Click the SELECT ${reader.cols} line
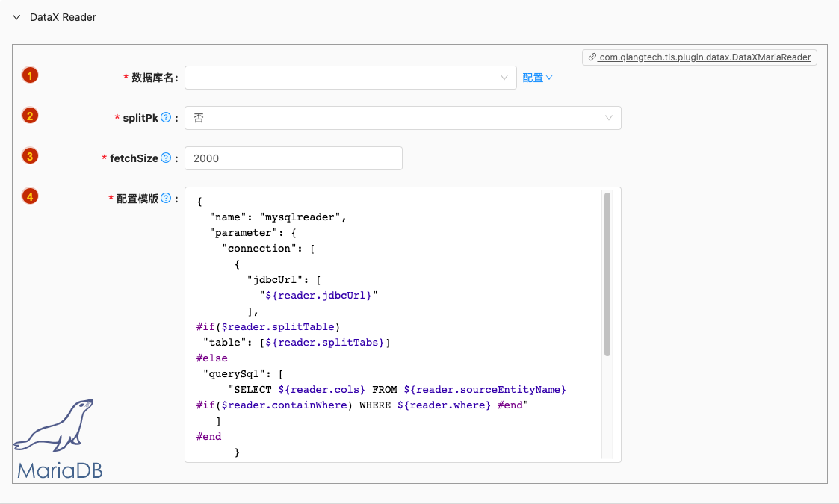The height and width of the screenshot is (504, 839). pos(397,390)
